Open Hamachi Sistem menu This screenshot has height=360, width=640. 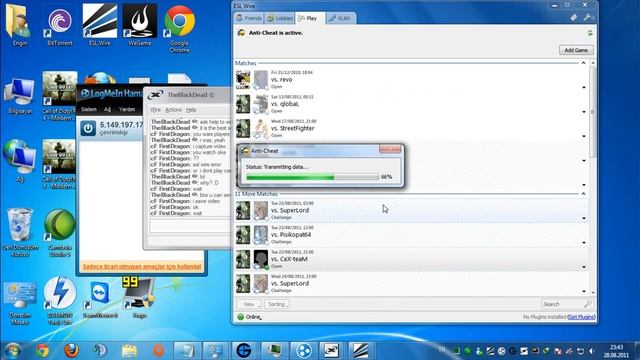pyautogui.click(x=89, y=109)
